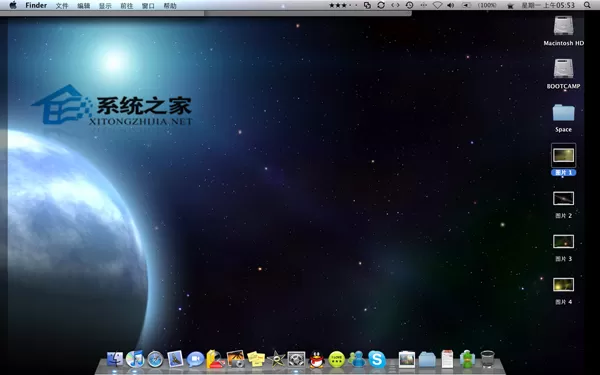This screenshot has height=375, width=600.
Task: Open Mail stamp icon in Dock
Action: [175, 359]
